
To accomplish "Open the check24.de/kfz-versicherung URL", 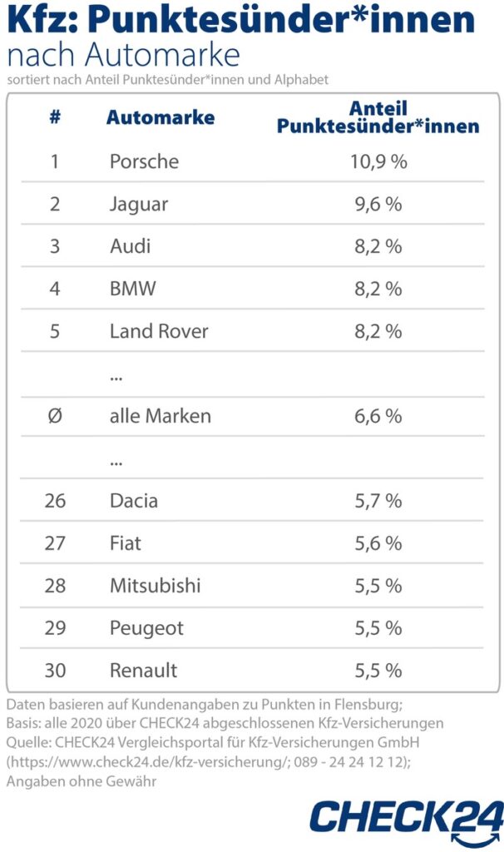I will pyautogui.click(x=148, y=762).
